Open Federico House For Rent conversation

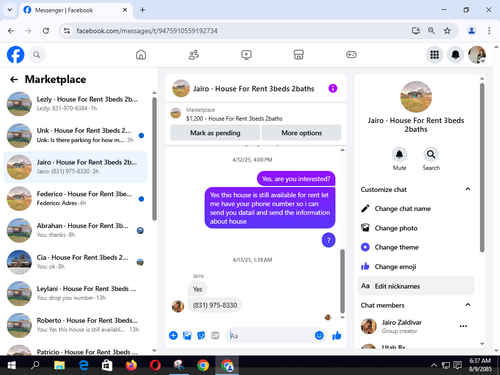(76, 199)
